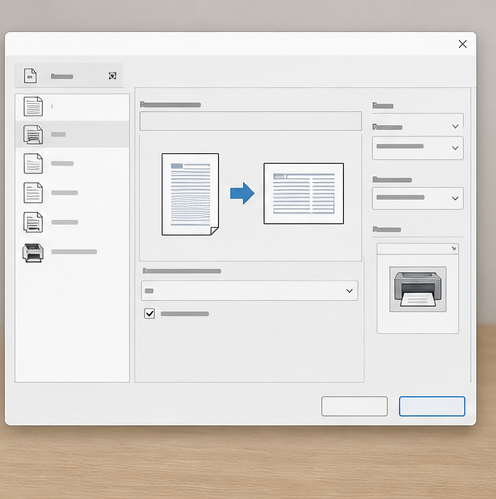
Task: Open the wide dropdown above the checkbox
Action: 249,291
